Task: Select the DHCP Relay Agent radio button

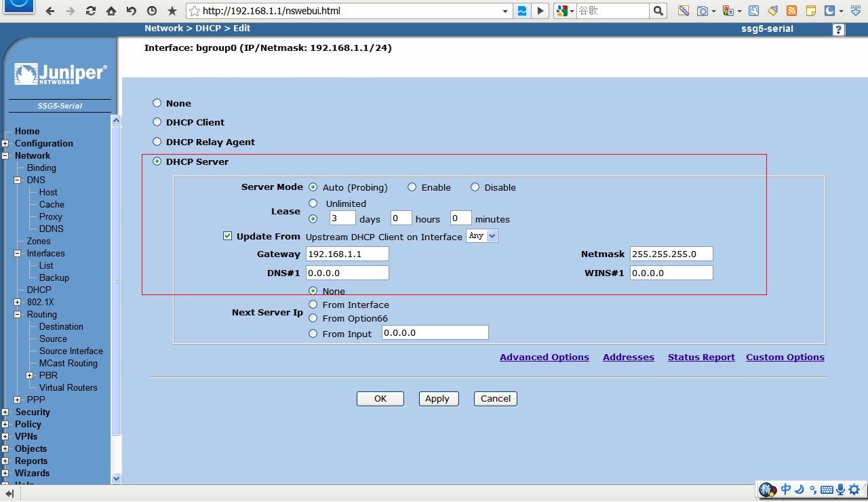Action: pyautogui.click(x=157, y=142)
